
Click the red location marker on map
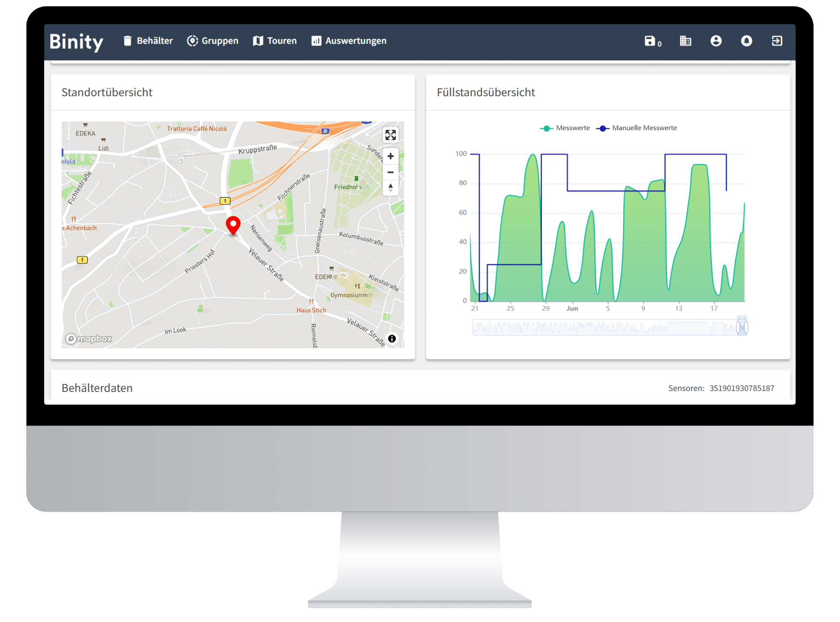(233, 225)
